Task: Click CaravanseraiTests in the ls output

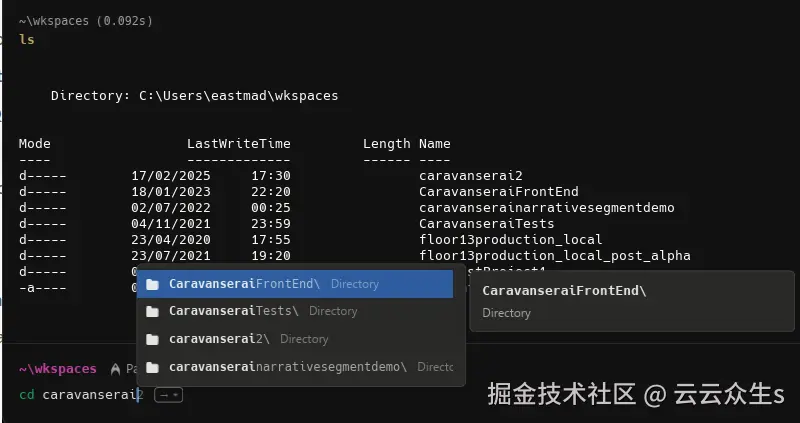Action: 486,223
